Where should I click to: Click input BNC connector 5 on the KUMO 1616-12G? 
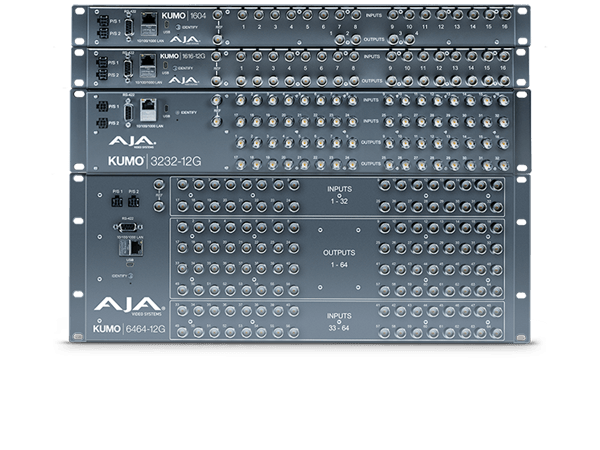305,57
